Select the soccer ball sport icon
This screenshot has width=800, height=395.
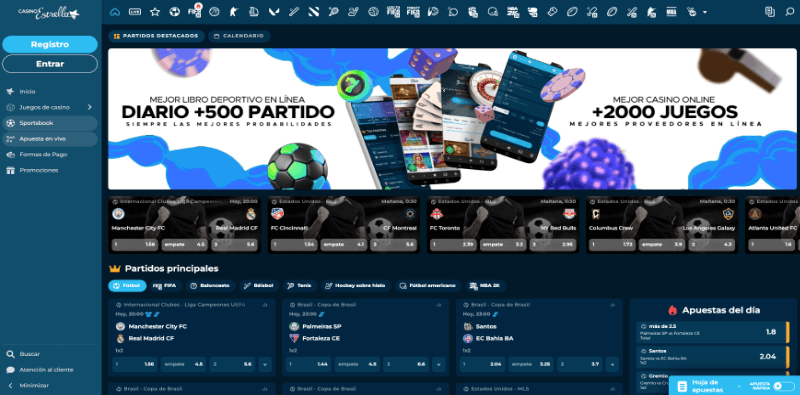tap(174, 11)
